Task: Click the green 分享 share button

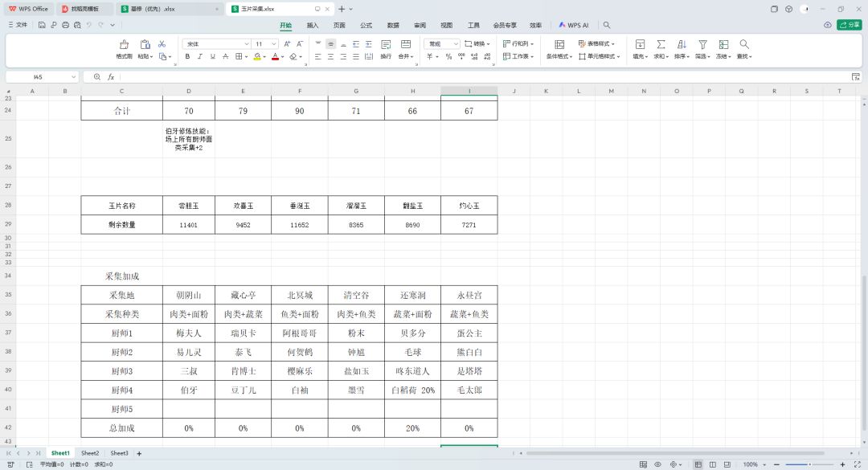Action: click(x=850, y=25)
